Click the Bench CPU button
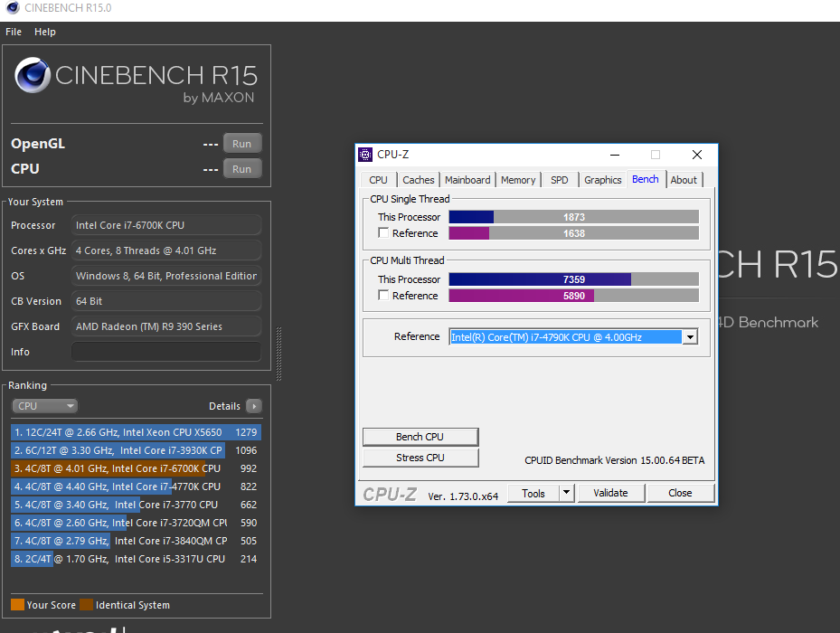 tap(420, 437)
